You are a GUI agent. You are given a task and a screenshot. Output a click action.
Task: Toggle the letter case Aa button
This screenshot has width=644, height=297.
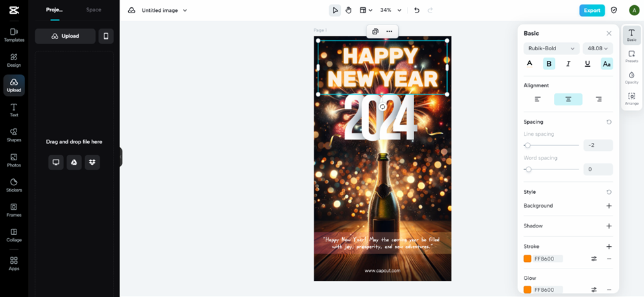[607, 64]
